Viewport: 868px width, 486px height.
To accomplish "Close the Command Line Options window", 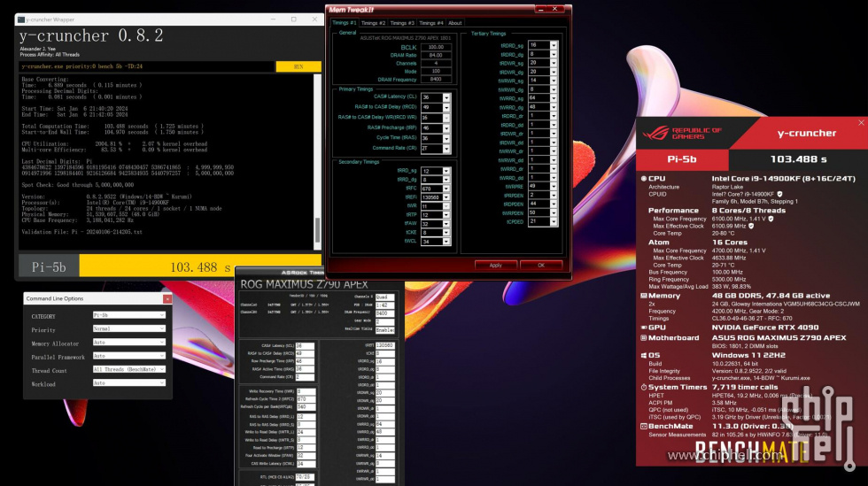I will [167, 299].
